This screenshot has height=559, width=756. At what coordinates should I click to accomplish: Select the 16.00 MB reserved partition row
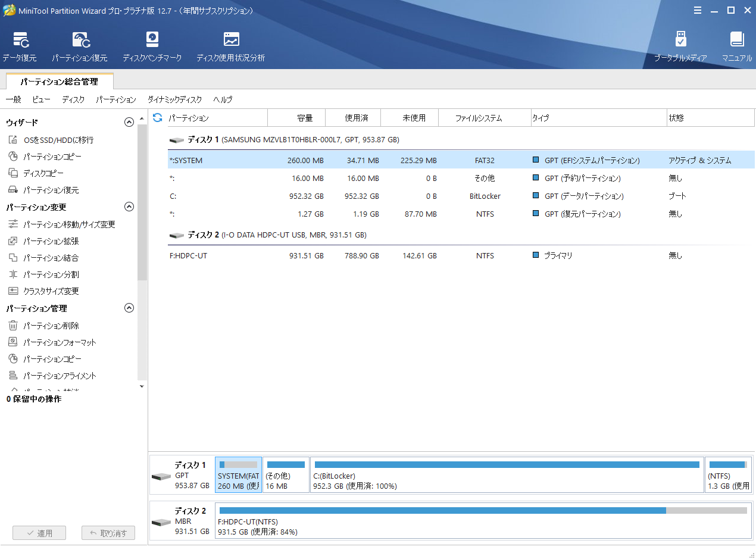(461, 178)
